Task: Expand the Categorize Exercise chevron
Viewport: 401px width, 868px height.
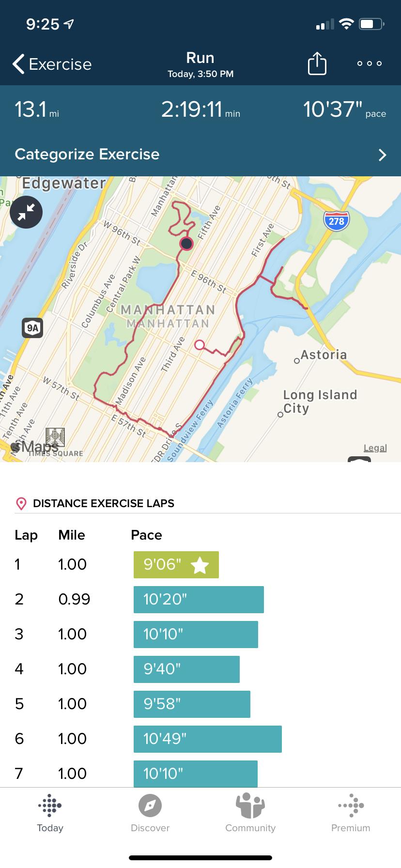Action: click(x=382, y=155)
